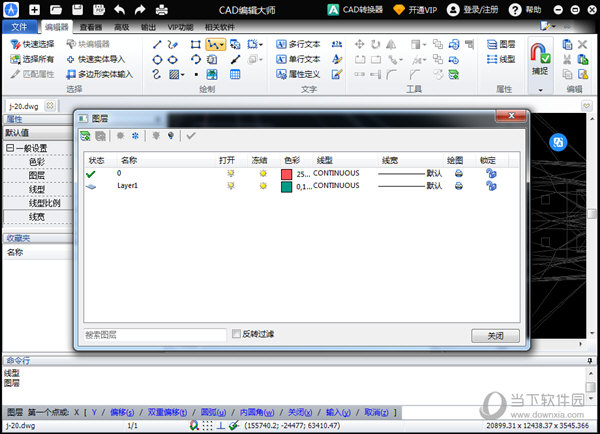Select the rotate tool in 工具 group
This screenshot has width=600, height=434.
point(376,44)
